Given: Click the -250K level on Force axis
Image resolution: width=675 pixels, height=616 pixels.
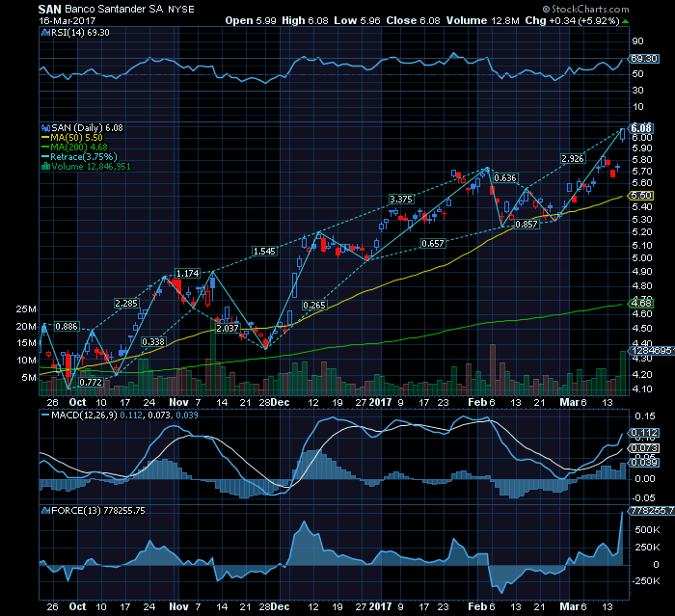Looking at the screenshot, I should click(x=646, y=581).
